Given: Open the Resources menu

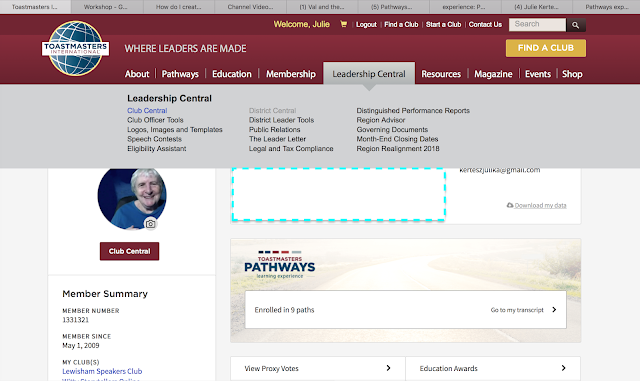Looking at the screenshot, I should (x=441, y=74).
